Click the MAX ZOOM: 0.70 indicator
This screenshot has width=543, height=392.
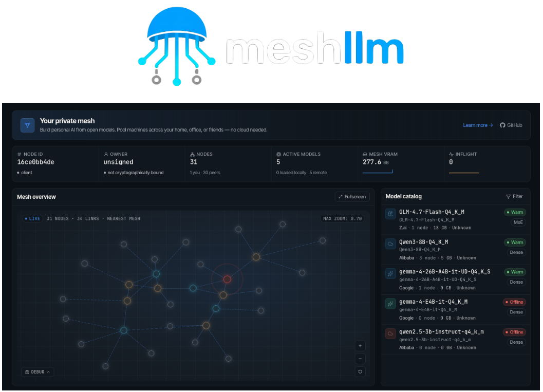click(x=342, y=218)
